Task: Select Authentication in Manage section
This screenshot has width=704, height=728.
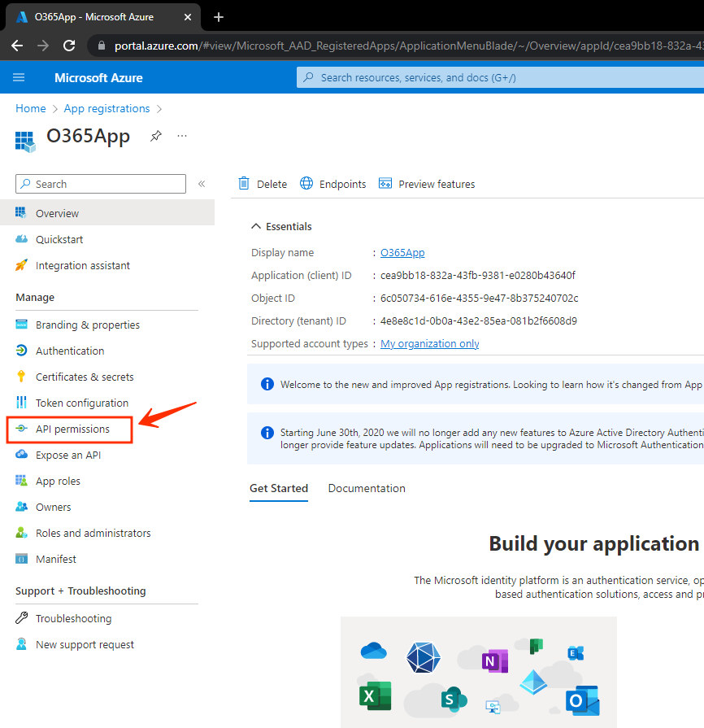Action: [70, 351]
